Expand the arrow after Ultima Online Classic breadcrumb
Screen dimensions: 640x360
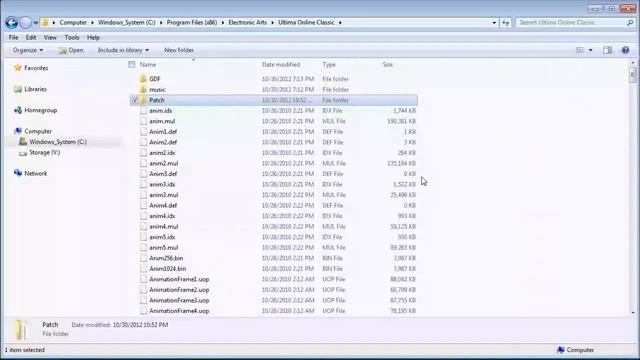(340, 23)
